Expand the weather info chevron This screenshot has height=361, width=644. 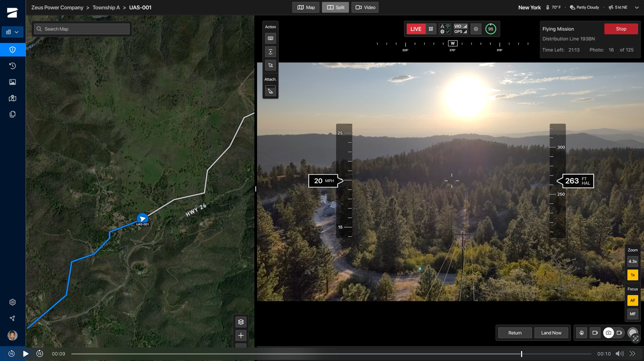pyautogui.click(x=637, y=8)
